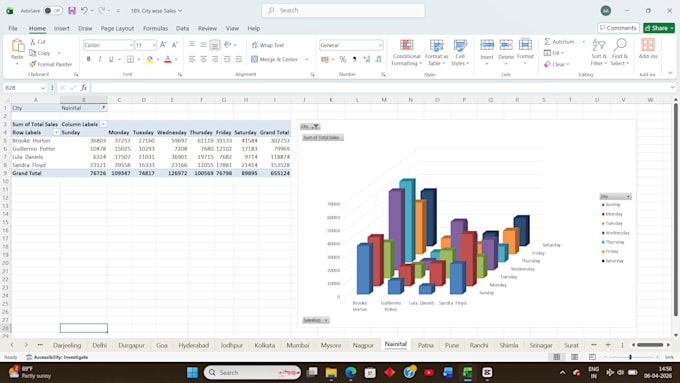
Task: Click the Name Box showing B28
Action: pyautogui.click(x=25, y=88)
